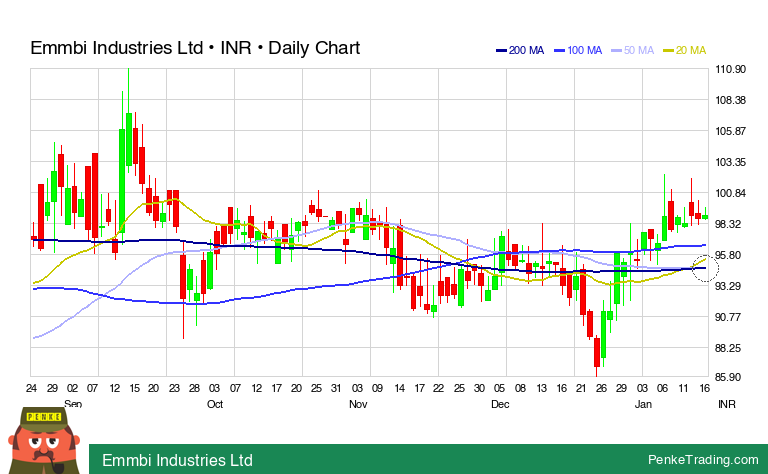Click the 20 MA legend label
Image resolution: width=768 pixels, height=474 pixels.
691,50
